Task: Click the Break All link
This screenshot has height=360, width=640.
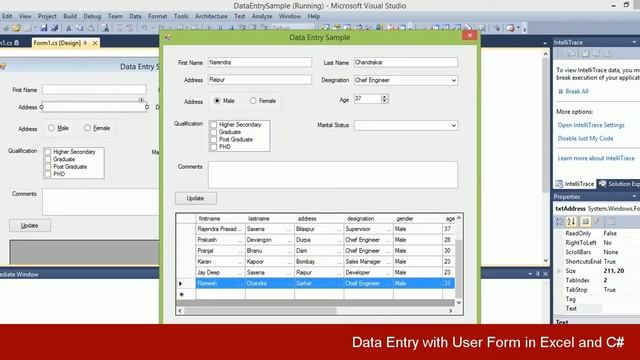Action: 577,91
